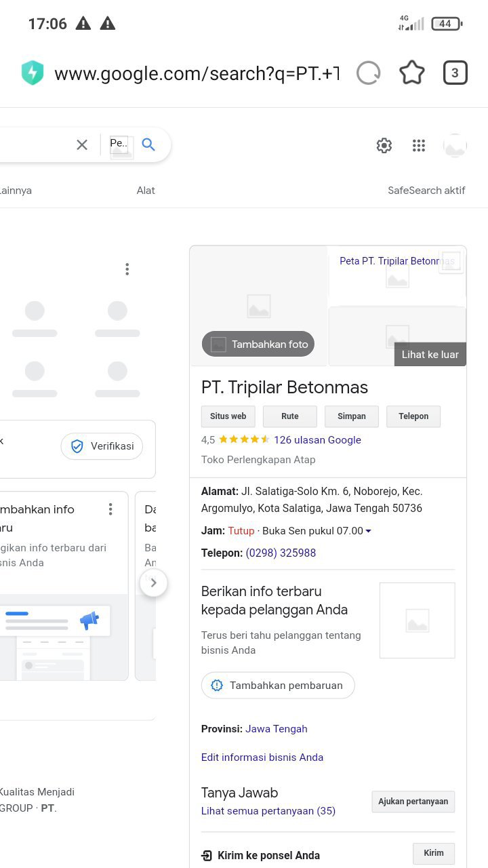Viewport: 488px width, 868px height.
Task: Clear search text with X icon
Action: [82, 144]
